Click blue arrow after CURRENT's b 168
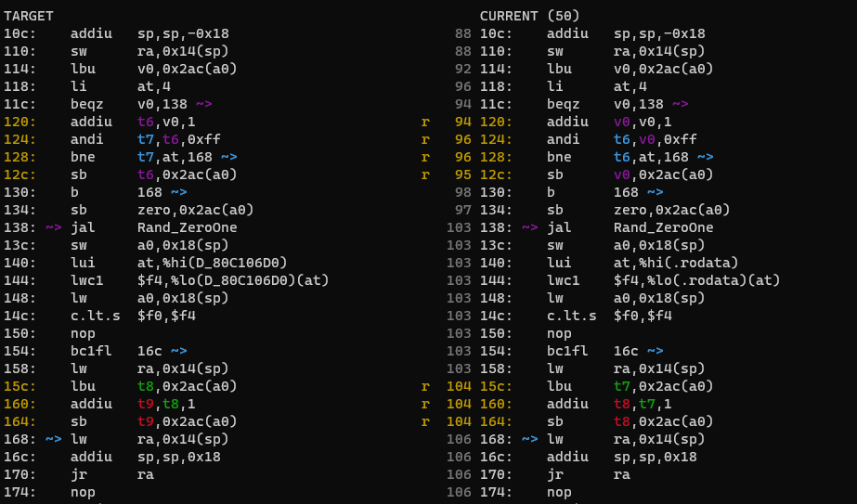This screenshot has width=857, height=504. (655, 192)
